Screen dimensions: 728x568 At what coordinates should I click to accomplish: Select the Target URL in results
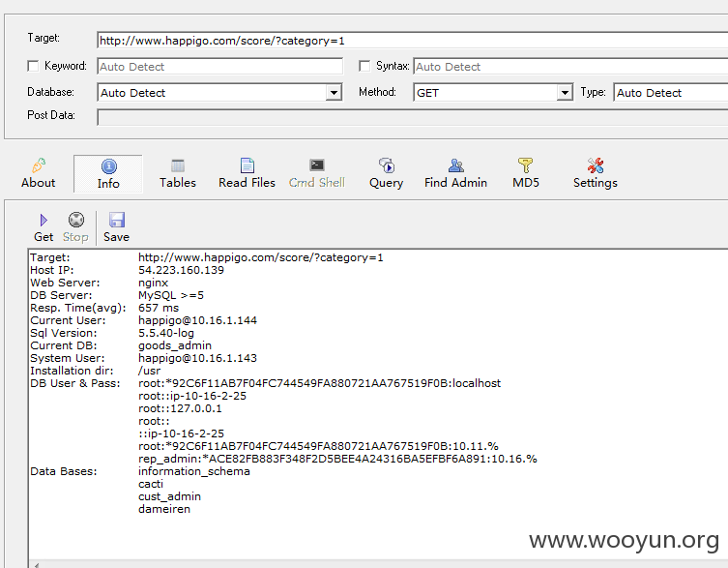[x=261, y=257]
